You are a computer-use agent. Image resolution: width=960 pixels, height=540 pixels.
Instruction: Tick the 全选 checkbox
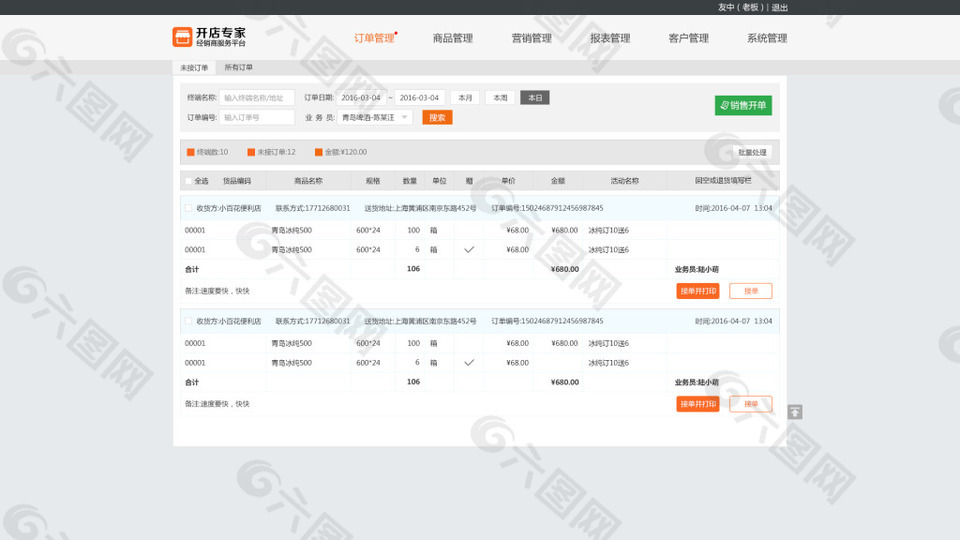point(189,181)
